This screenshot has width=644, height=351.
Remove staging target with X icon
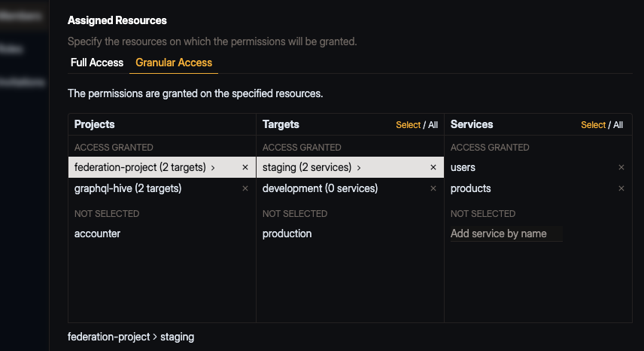[433, 167]
